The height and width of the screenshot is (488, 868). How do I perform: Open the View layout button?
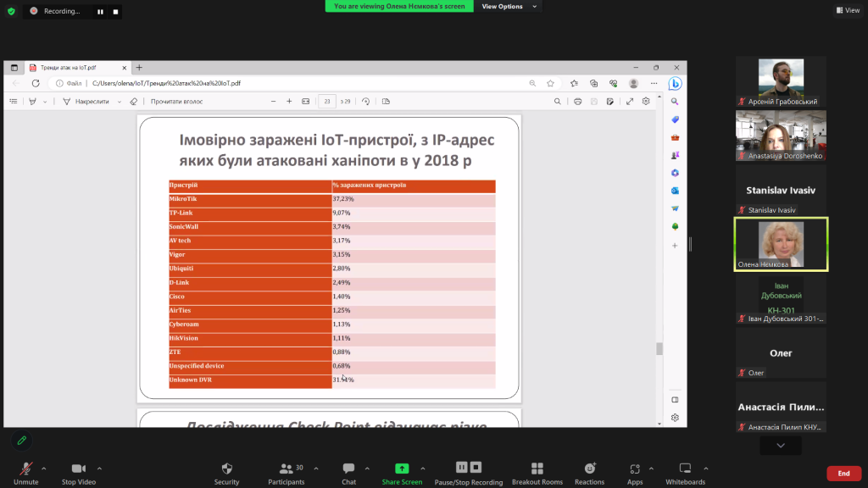point(848,10)
